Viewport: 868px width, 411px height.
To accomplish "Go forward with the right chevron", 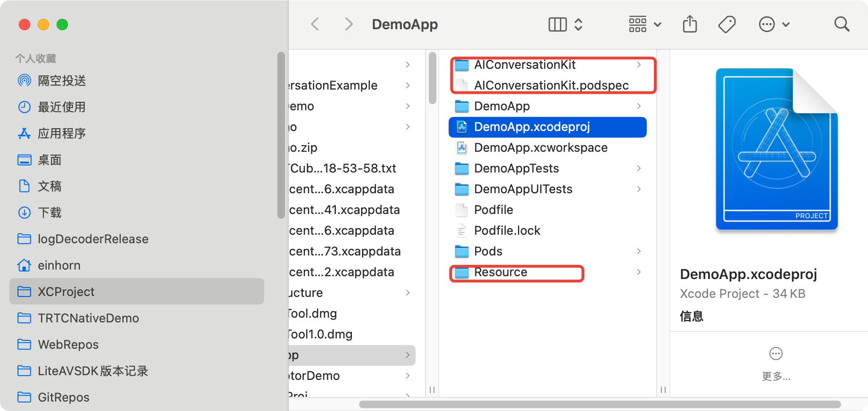I will (x=349, y=24).
